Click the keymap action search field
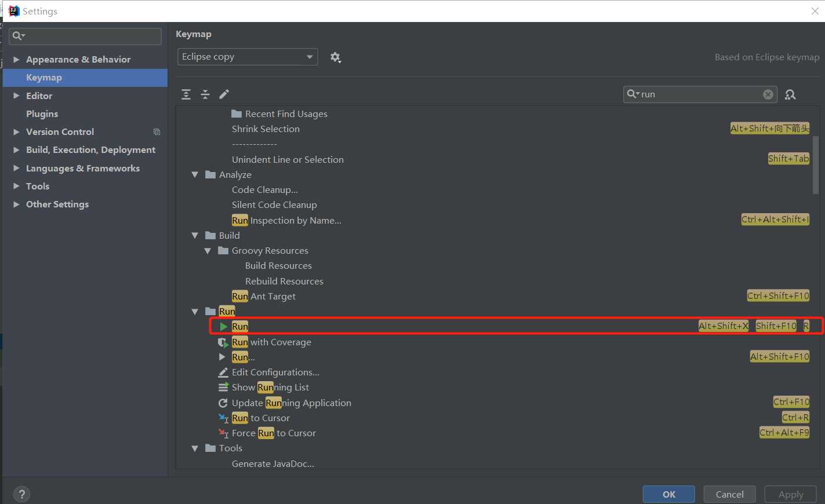The height and width of the screenshot is (504, 825). (700, 94)
